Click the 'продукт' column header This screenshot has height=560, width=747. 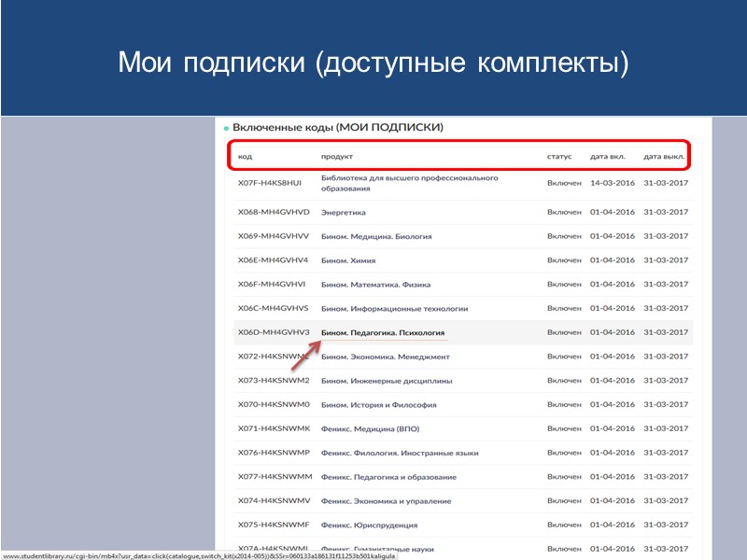point(337,157)
